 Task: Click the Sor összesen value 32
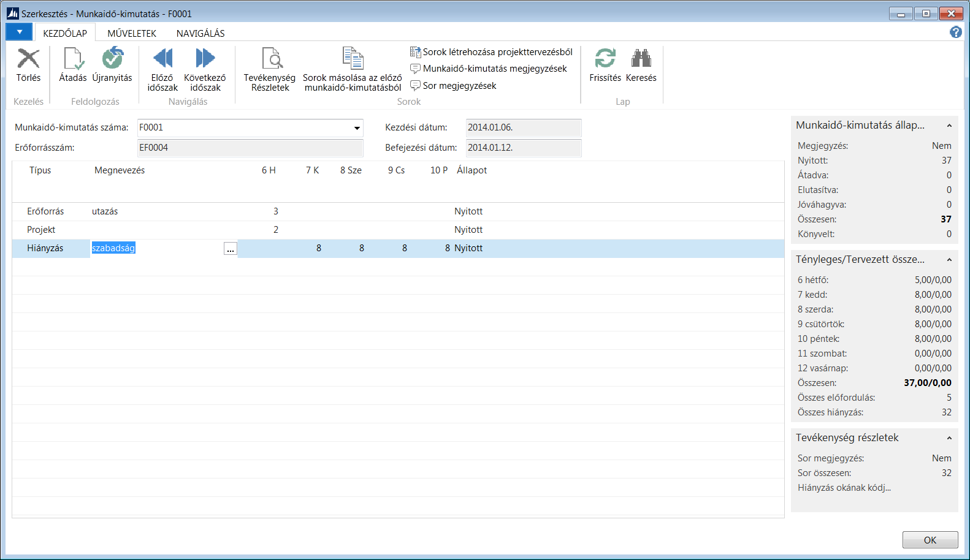tap(947, 473)
